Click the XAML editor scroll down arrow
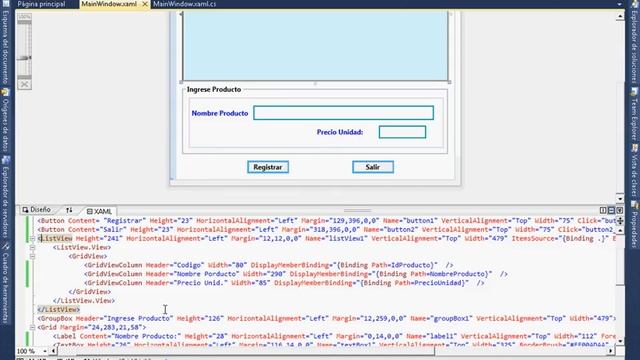Image resolution: width=640 pixels, height=360 pixels. point(620,341)
